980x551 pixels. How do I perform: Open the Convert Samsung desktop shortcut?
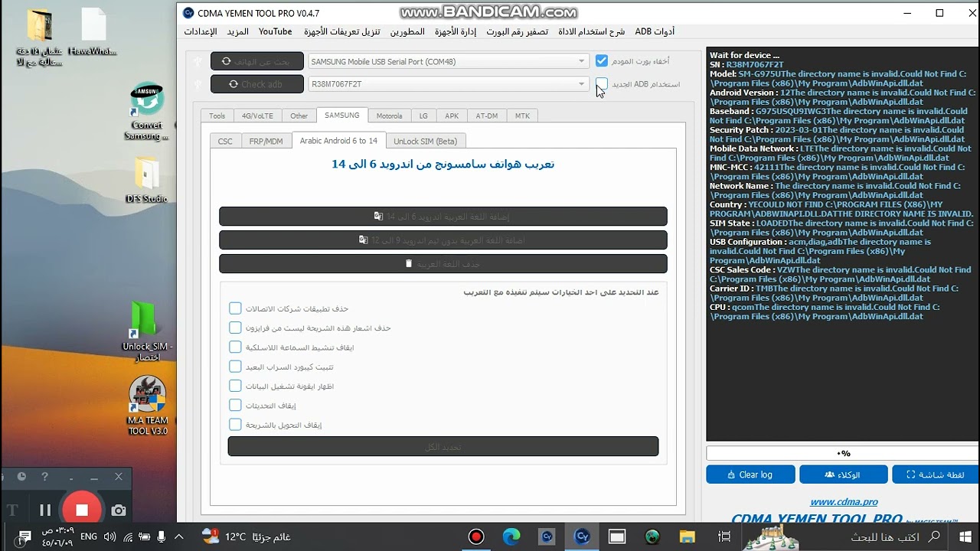(146, 112)
